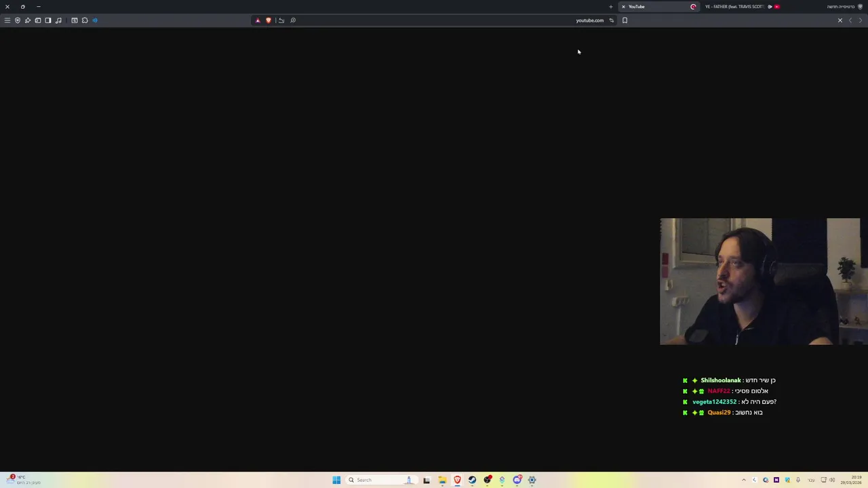Click chat username vegeta1242352
The image size is (868, 488).
tap(714, 402)
